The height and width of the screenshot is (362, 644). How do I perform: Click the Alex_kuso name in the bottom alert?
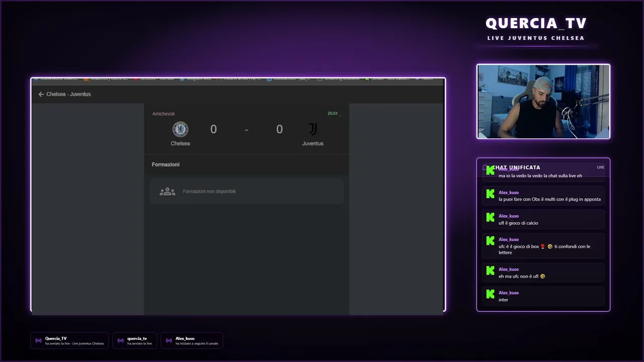tap(185, 338)
